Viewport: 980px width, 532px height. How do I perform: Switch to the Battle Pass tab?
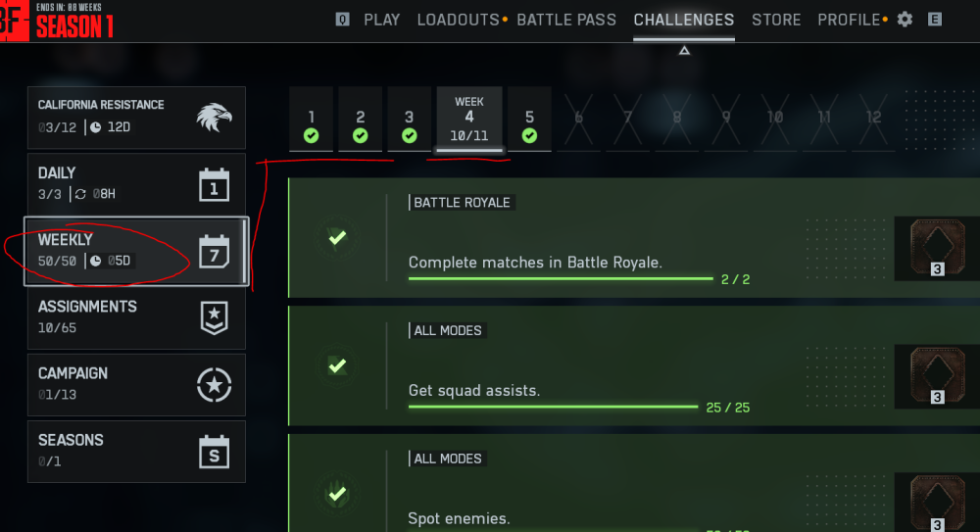(x=566, y=20)
